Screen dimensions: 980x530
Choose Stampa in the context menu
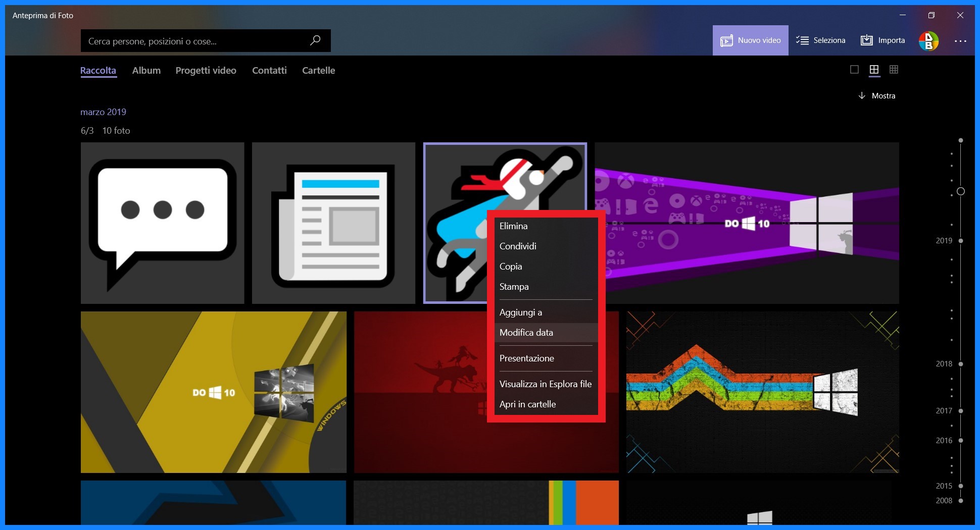(546, 287)
